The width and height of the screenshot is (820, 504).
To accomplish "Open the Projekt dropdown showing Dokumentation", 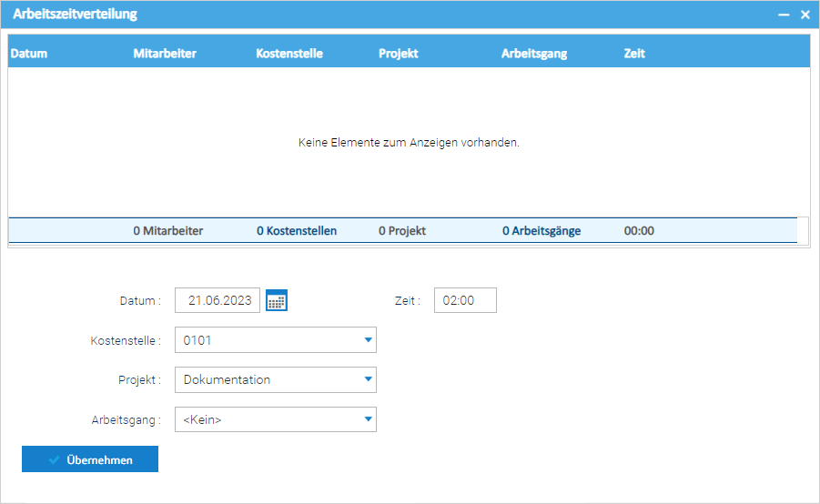I will pos(368,380).
